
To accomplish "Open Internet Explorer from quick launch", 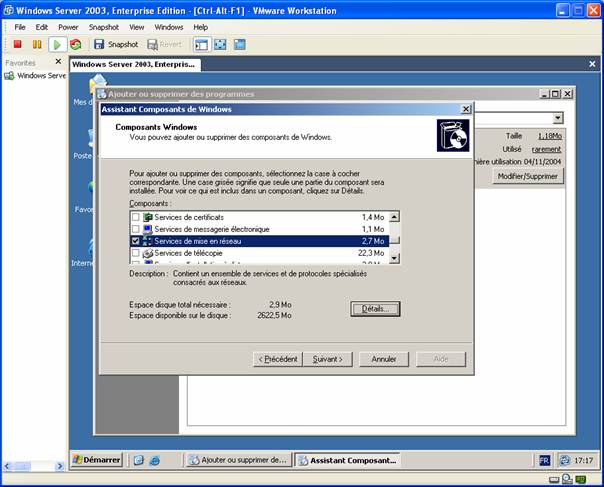I will pyautogui.click(x=155, y=460).
